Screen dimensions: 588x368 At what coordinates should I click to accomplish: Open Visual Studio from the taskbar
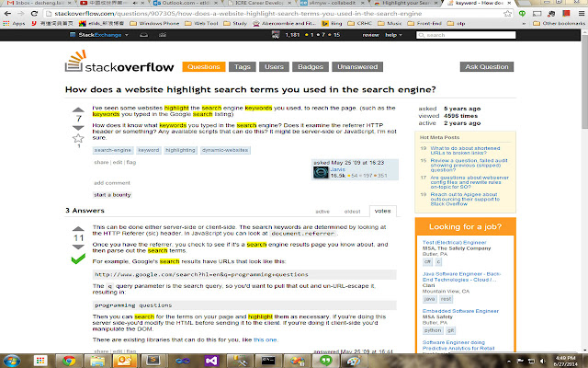[211, 361]
